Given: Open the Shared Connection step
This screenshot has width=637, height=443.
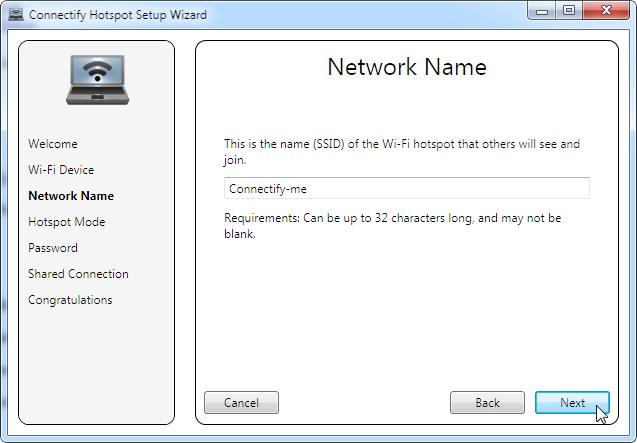Looking at the screenshot, I should [78, 274].
